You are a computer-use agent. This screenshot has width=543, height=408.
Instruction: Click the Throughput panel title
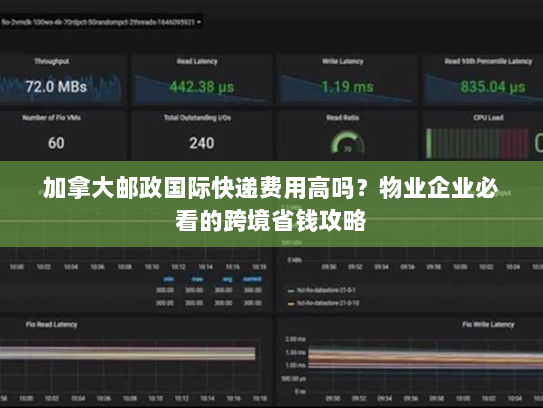point(52,61)
